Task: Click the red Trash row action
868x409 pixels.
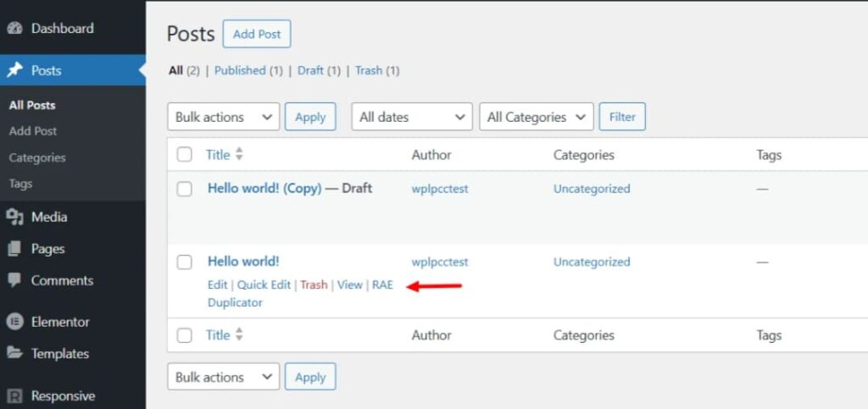Action: click(x=314, y=285)
